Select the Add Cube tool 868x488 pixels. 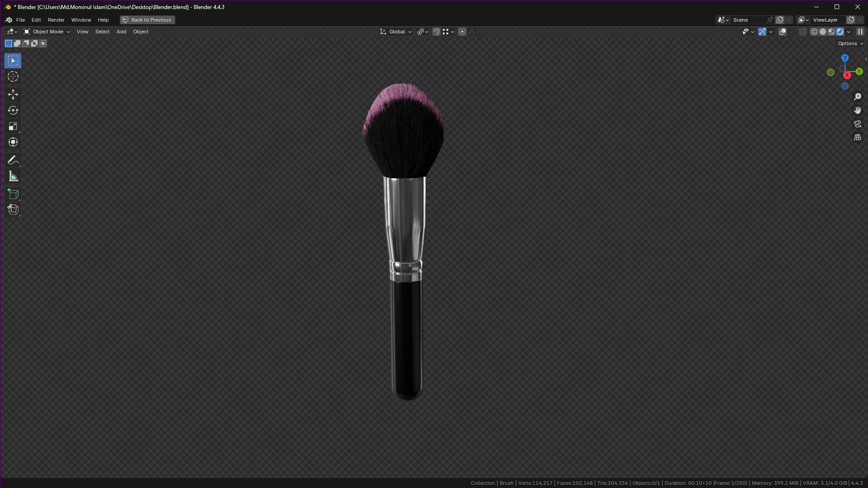click(x=13, y=194)
